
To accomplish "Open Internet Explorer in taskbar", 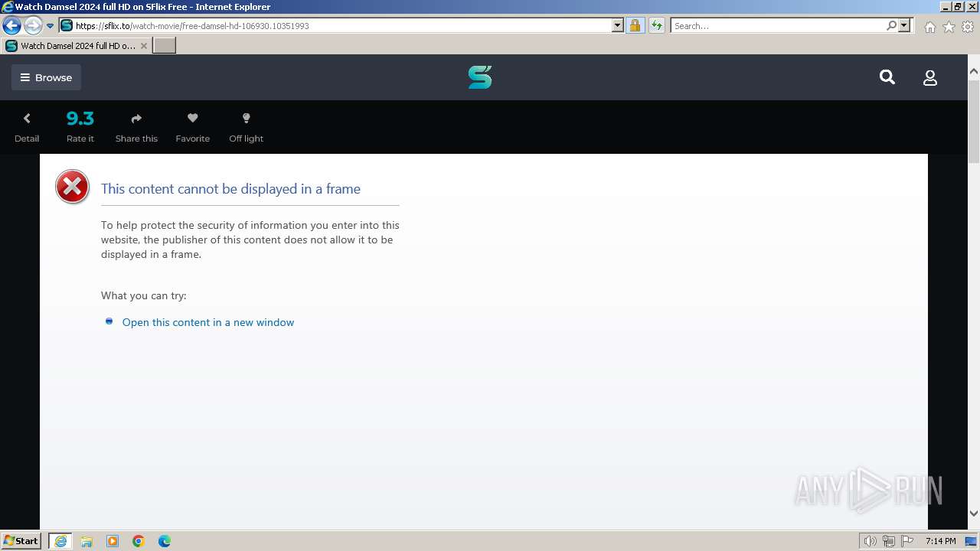I will 60,541.
